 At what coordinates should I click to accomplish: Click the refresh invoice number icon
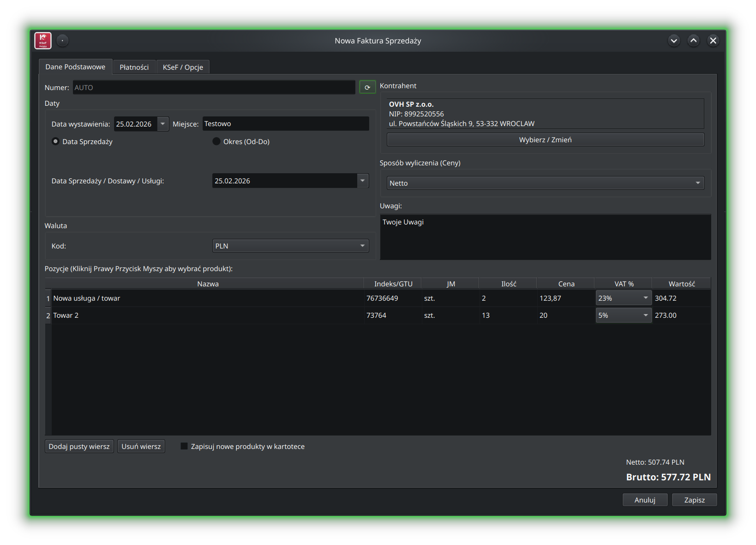(x=367, y=87)
